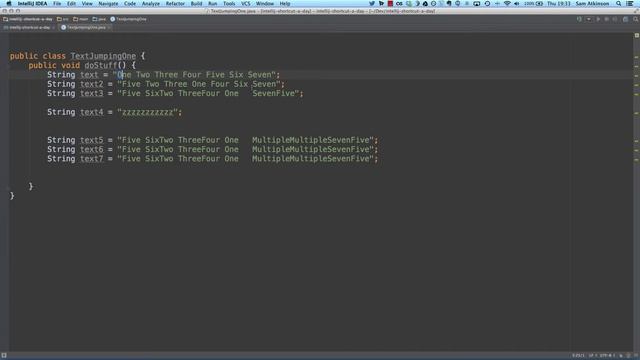The width and height of the screenshot is (640, 360).
Task: Click the volume icon in menu bar
Action: pyautogui.click(x=517, y=4)
